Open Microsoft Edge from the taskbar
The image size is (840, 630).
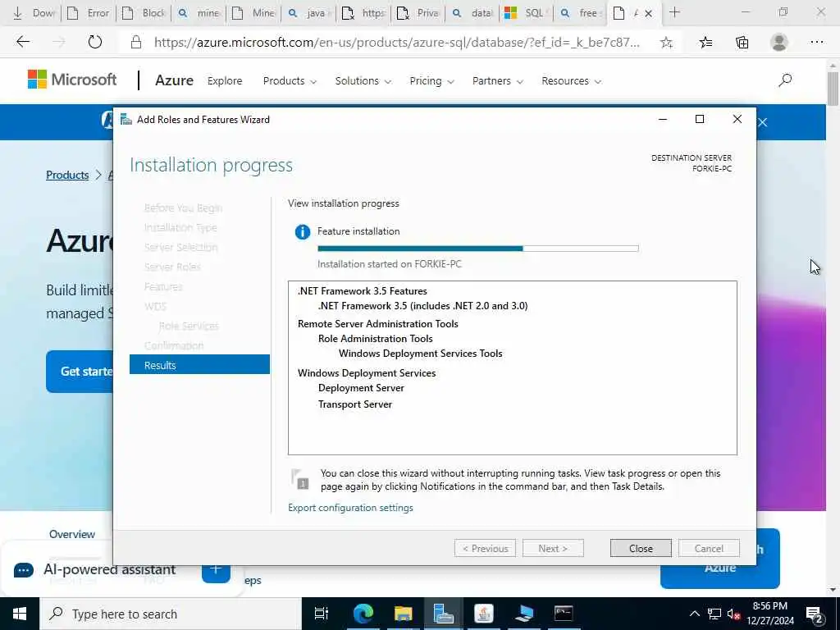pyautogui.click(x=363, y=614)
